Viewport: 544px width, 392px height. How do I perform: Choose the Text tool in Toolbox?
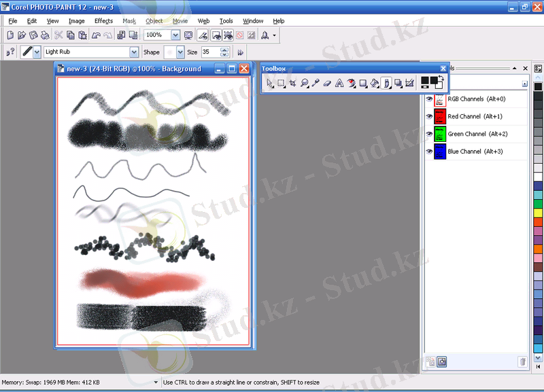(x=339, y=84)
